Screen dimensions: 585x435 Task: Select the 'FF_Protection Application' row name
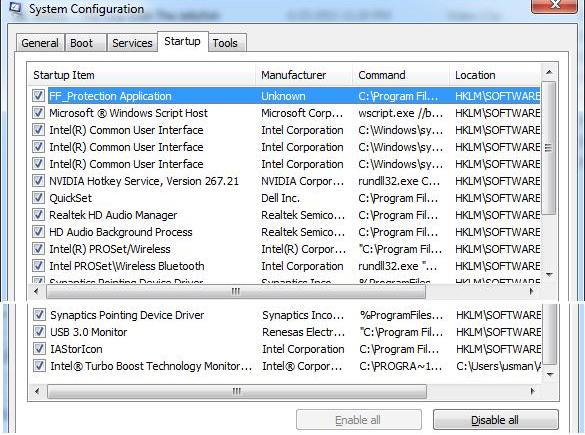110,96
